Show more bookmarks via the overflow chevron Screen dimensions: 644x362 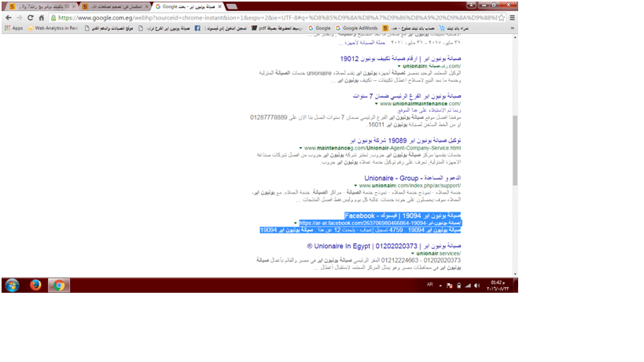[512, 28]
